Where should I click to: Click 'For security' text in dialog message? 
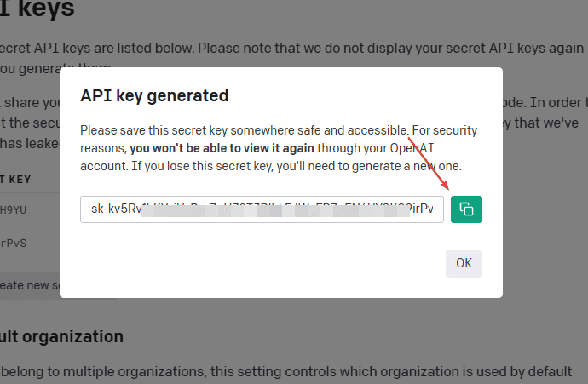(x=445, y=130)
